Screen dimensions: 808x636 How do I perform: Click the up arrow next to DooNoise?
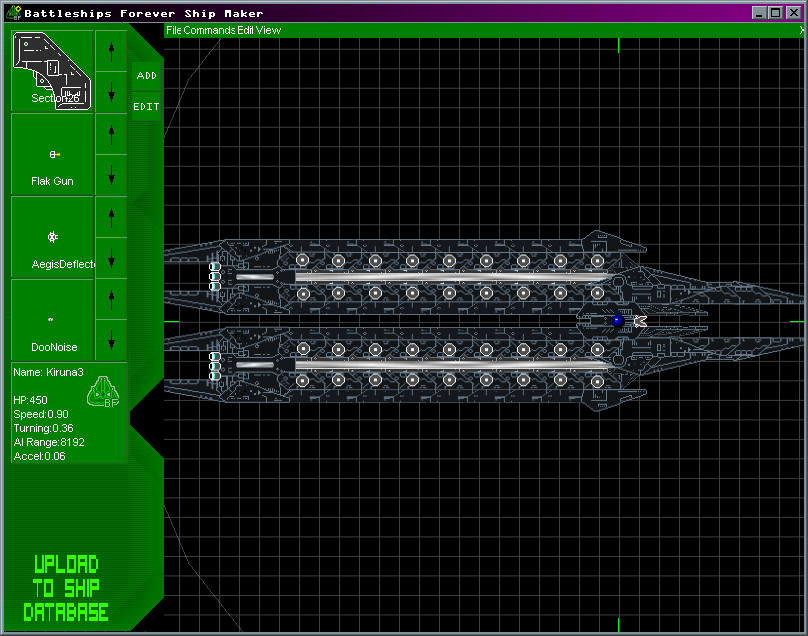(x=111, y=299)
